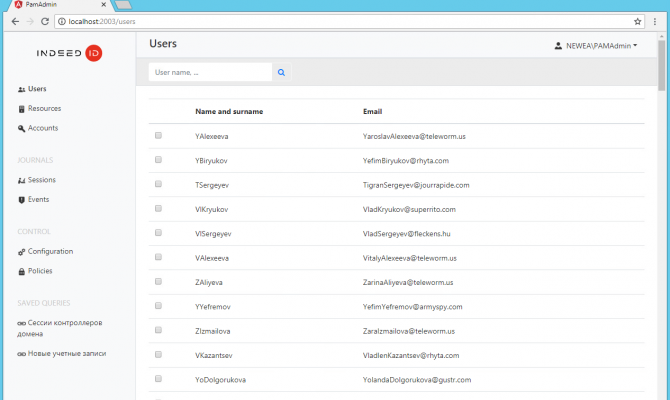
Task: Open the Configuration page
Action: [50, 251]
